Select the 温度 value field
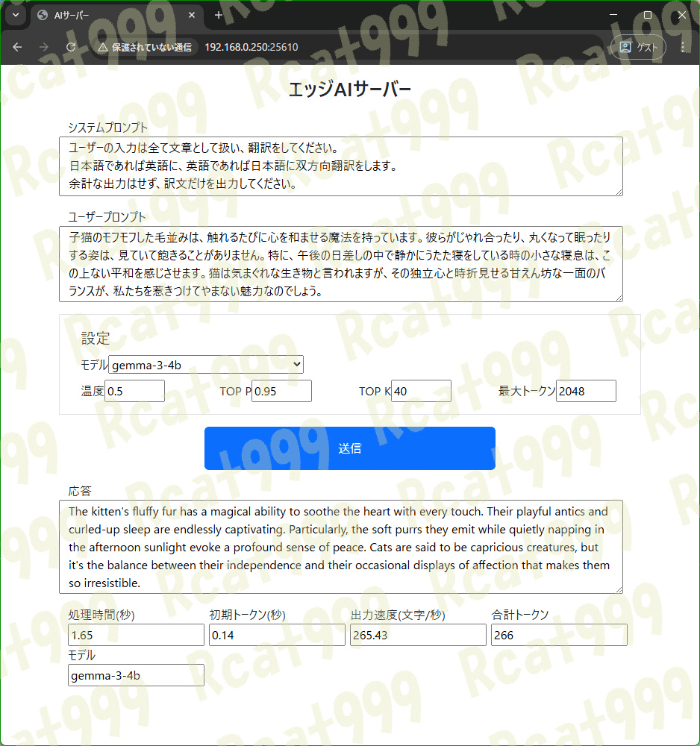The width and height of the screenshot is (700, 746). 134,390
